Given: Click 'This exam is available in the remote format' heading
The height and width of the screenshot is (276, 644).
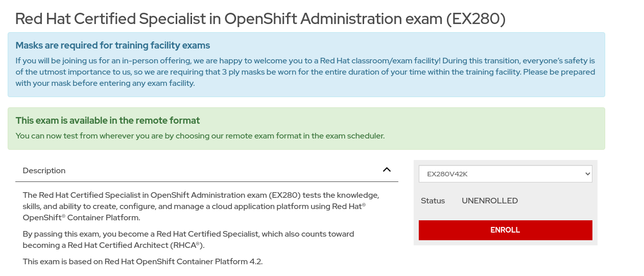Looking at the screenshot, I should (x=108, y=121).
